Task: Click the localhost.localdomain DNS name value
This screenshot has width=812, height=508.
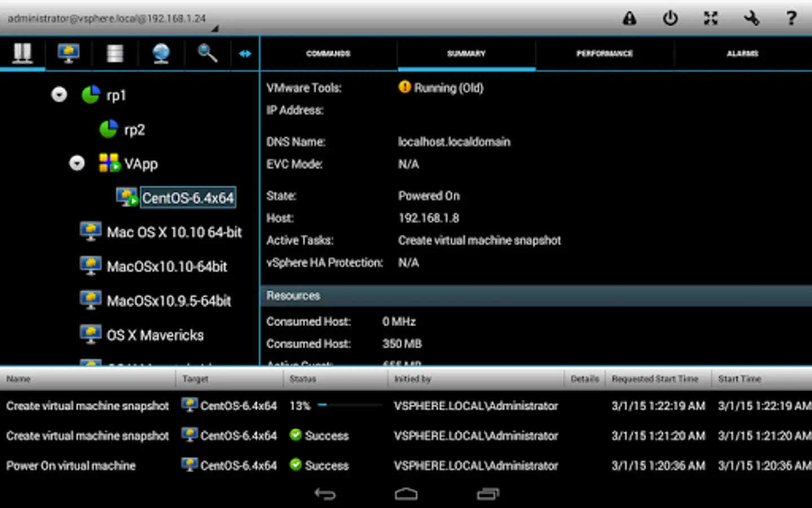Action: click(454, 142)
